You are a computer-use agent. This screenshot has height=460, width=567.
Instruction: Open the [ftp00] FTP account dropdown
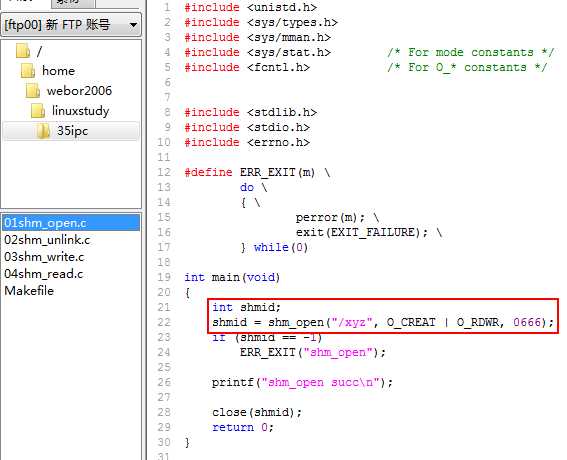click(x=71, y=25)
